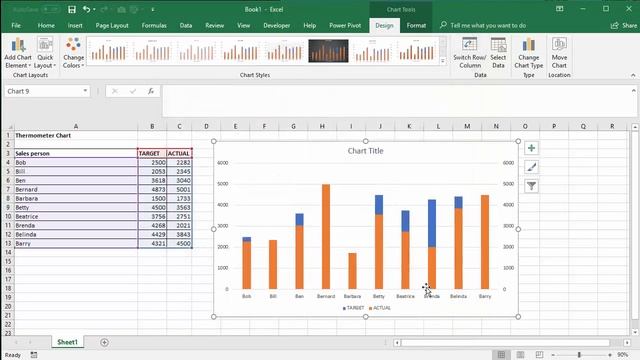
Task: Click Change Chart Type
Action: tap(529, 53)
